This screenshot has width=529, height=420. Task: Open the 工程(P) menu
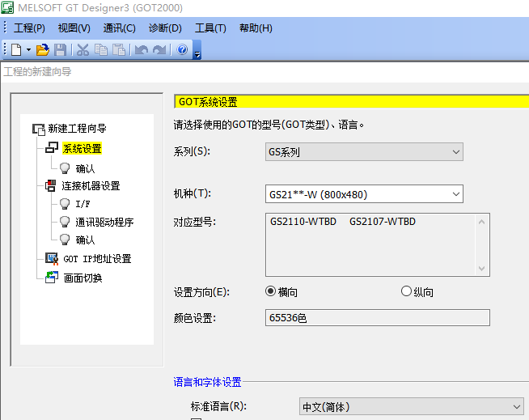coord(29,28)
